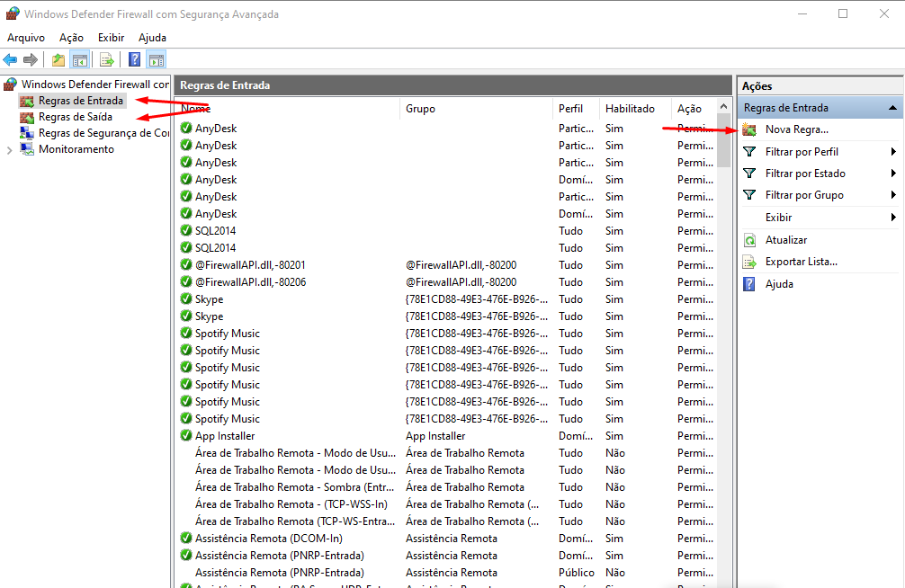This screenshot has width=905, height=588.
Task: Click the Windows Defender Firewall root node icon
Action: 11,85
